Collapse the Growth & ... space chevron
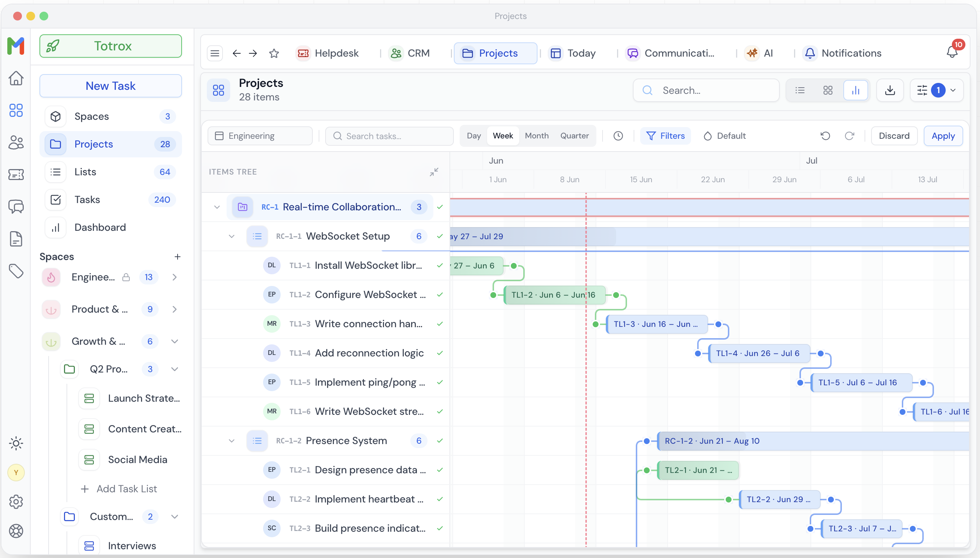This screenshot has width=980, height=558. pyautogui.click(x=174, y=341)
